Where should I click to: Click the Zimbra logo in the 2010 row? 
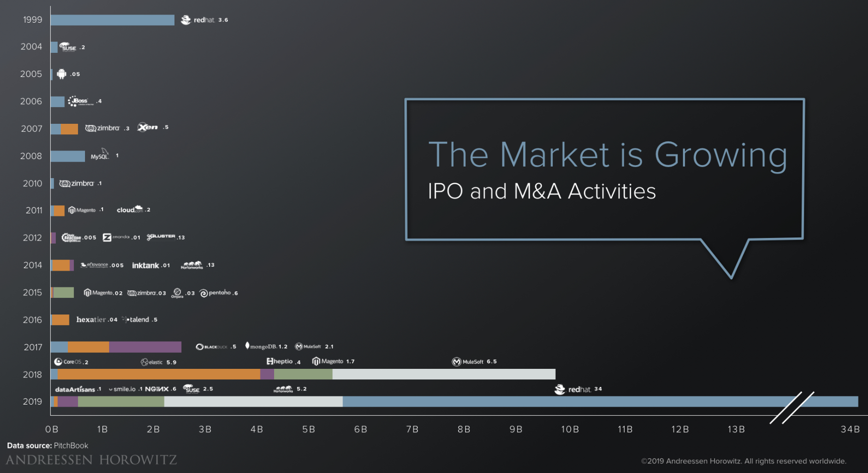[x=76, y=184]
